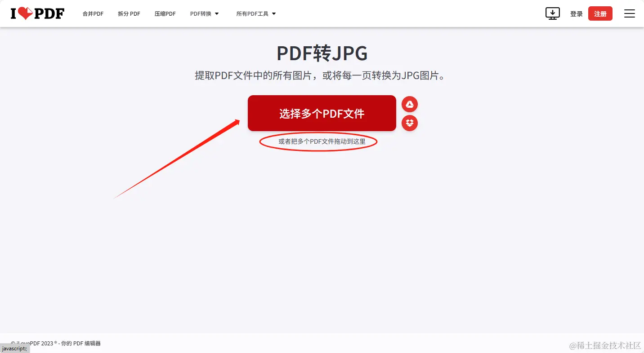Viewport: 644px width, 353px height.
Task: Open the hamburger menu
Action: coord(629,13)
